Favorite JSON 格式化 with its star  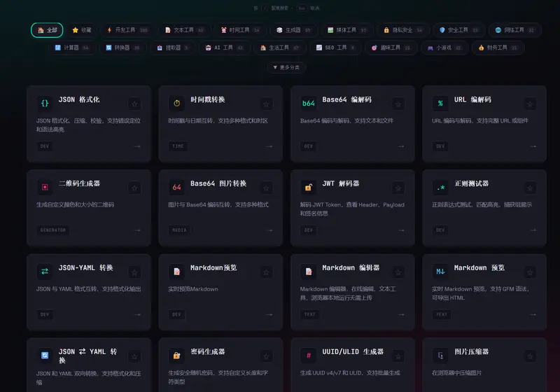coord(134,104)
